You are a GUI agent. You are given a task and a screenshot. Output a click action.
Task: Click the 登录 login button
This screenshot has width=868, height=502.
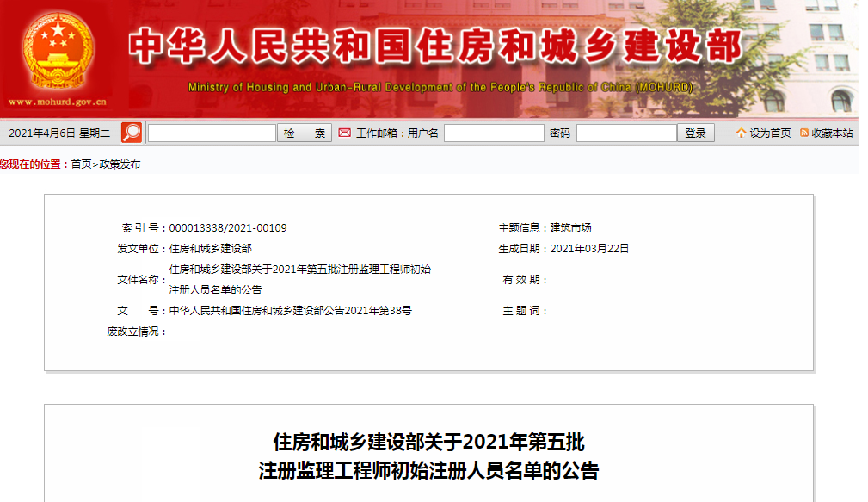[x=696, y=133]
